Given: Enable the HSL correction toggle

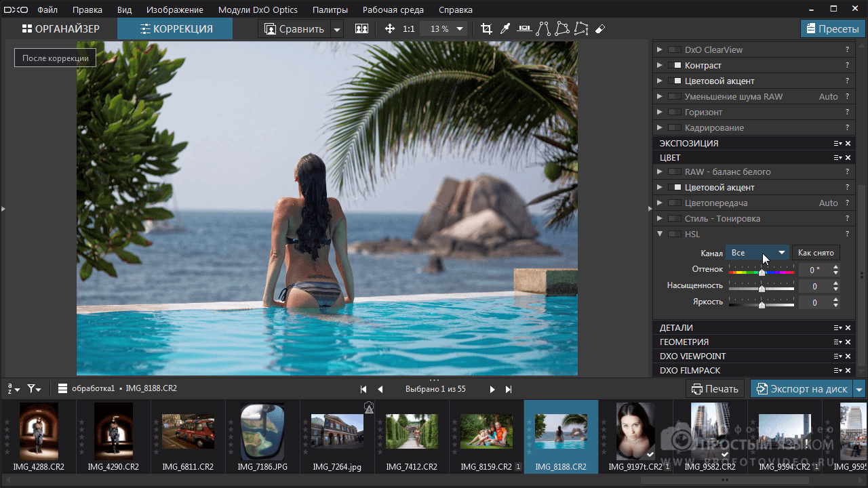Looking at the screenshot, I should (674, 234).
